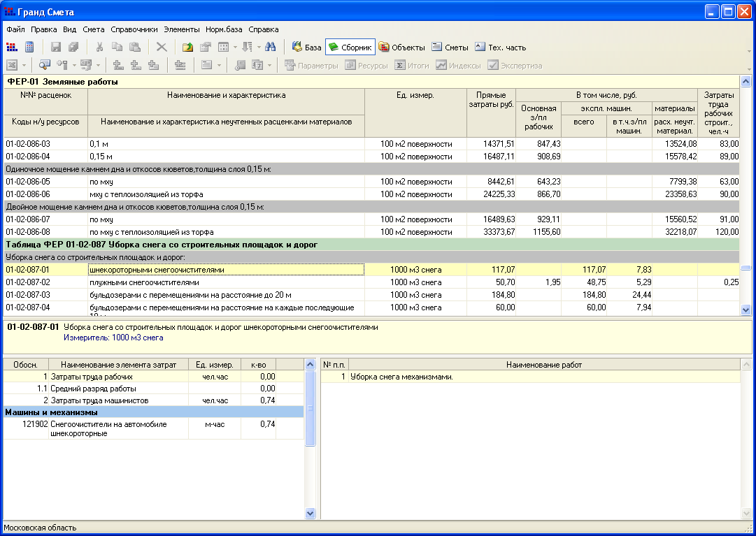Screen dimensions: 756x536
Task: Click the Объекты button
Action: (402, 48)
